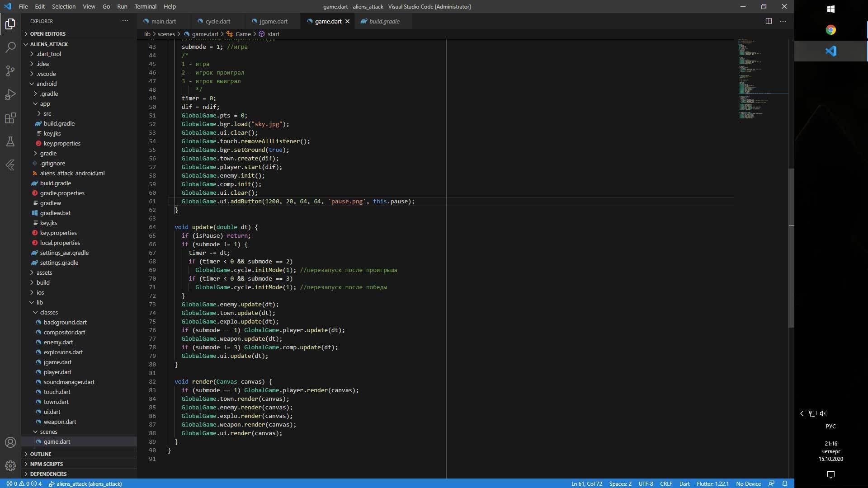
Task: Click the Chrome icon in Windows taskbar
Action: (831, 30)
